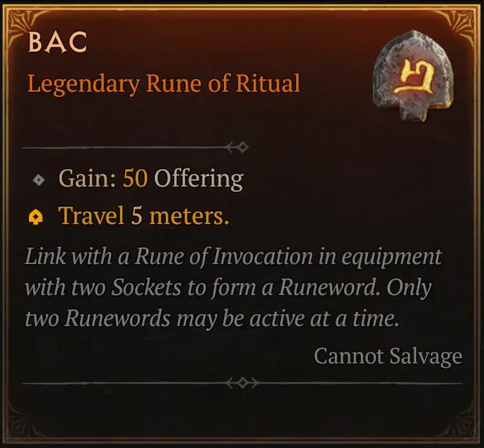Click the orange rune bullet before Travel
Image resolution: width=484 pixels, height=448 pixels.
pyautogui.click(x=35, y=217)
